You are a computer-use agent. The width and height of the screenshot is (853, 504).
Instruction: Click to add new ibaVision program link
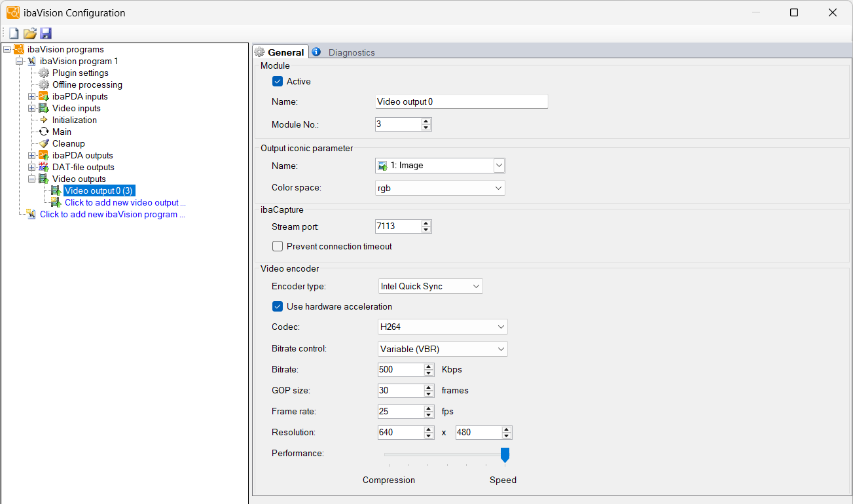click(113, 214)
